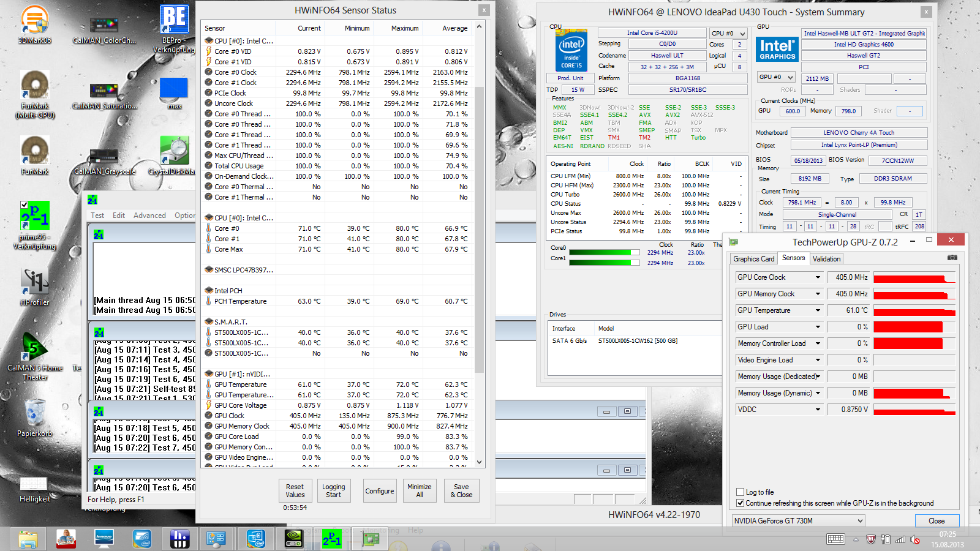Image resolution: width=980 pixels, height=551 pixels.
Task: Open the Papierkorb recycle bin icon
Action: tap(34, 413)
